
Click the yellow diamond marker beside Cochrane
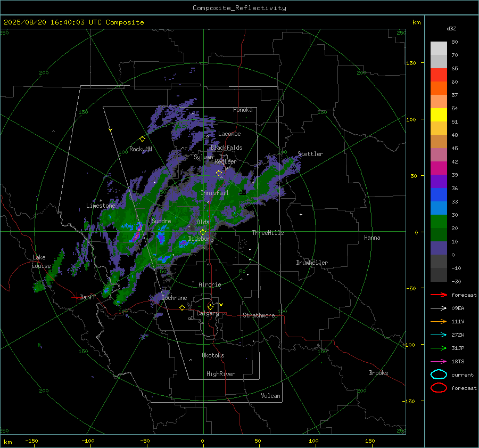coord(183,307)
